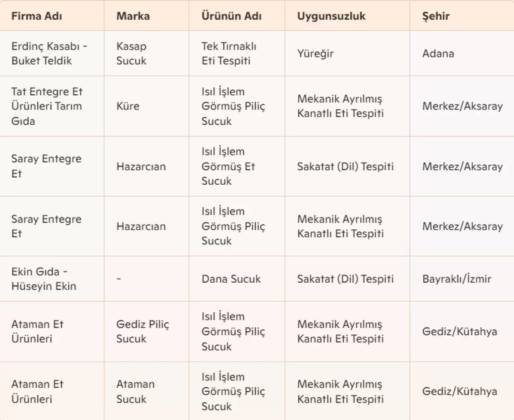
Task: Click the Marka column header
Action: point(133,16)
